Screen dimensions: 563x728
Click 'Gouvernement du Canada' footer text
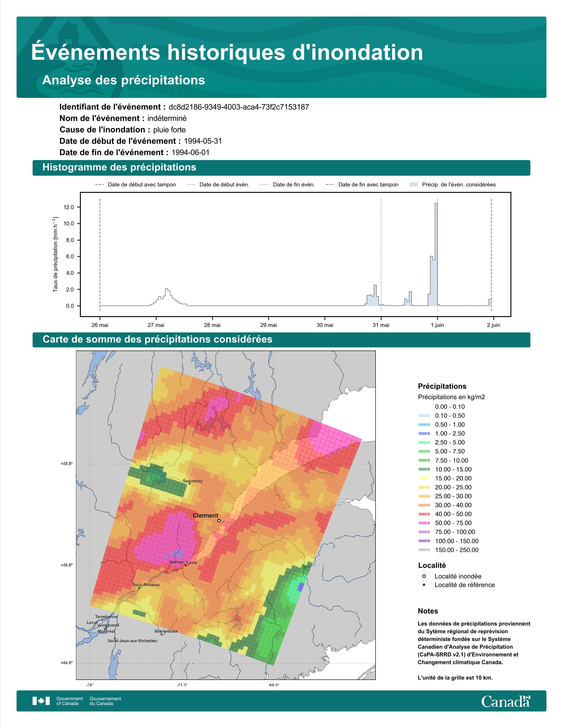coord(105,701)
